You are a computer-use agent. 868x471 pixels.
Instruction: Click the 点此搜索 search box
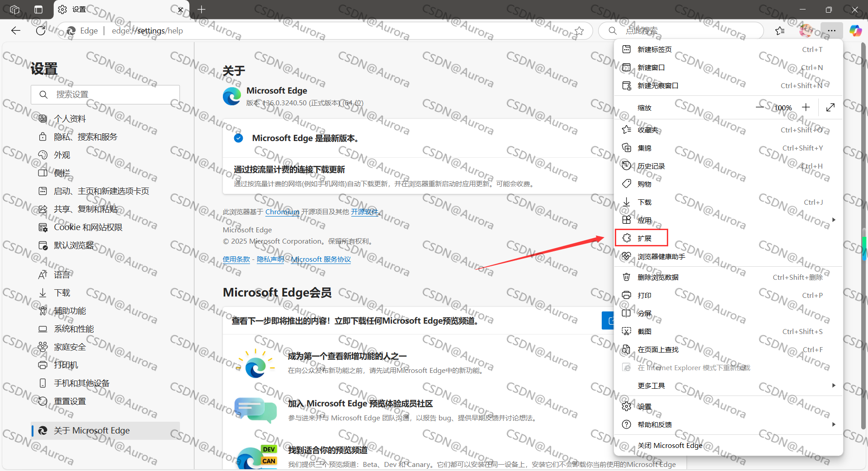681,31
